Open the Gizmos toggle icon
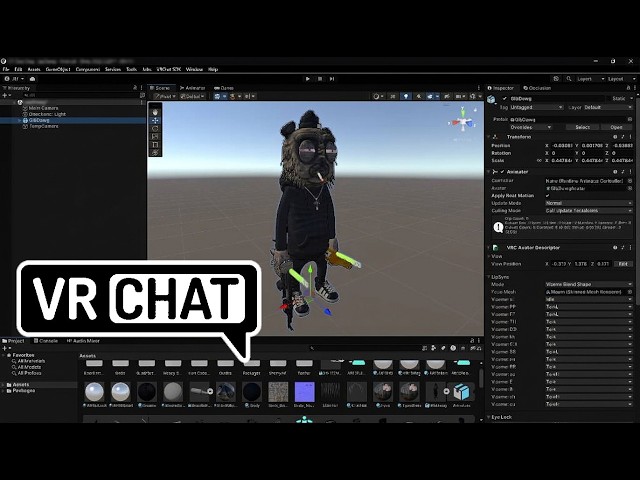The height and width of the screenshot is (480, 640). coord(474,96)
